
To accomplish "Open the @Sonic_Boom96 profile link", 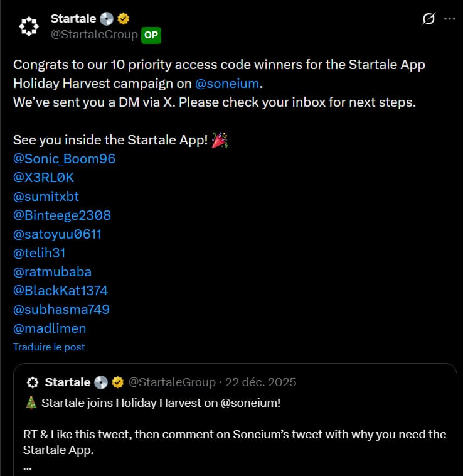I will click(x=64, y=159).
